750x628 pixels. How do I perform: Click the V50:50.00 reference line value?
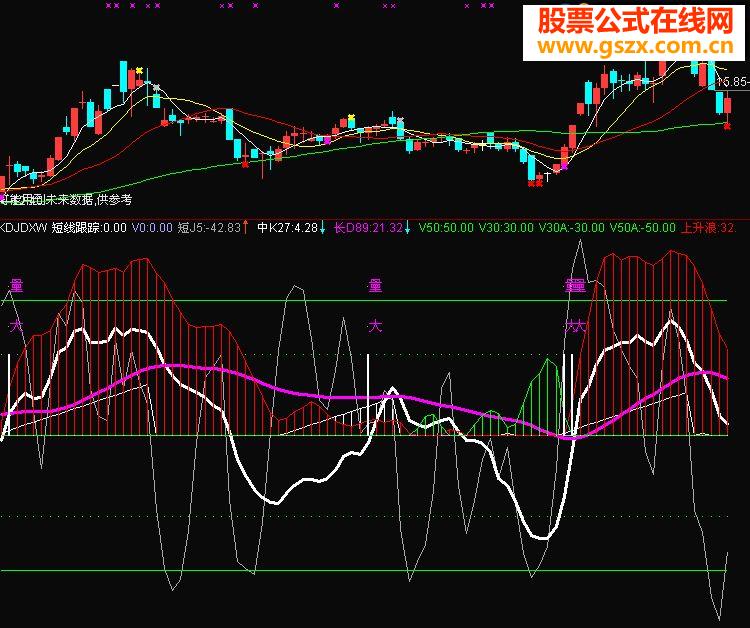point(446,228)
